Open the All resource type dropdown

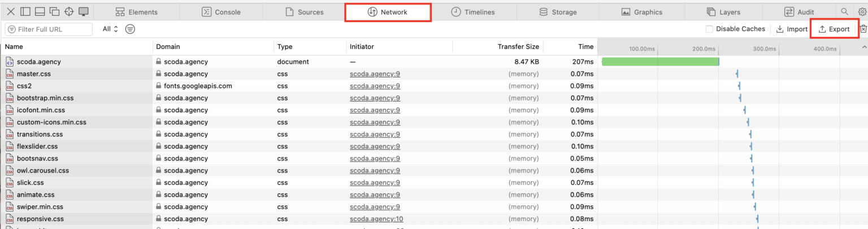(111, 29)
